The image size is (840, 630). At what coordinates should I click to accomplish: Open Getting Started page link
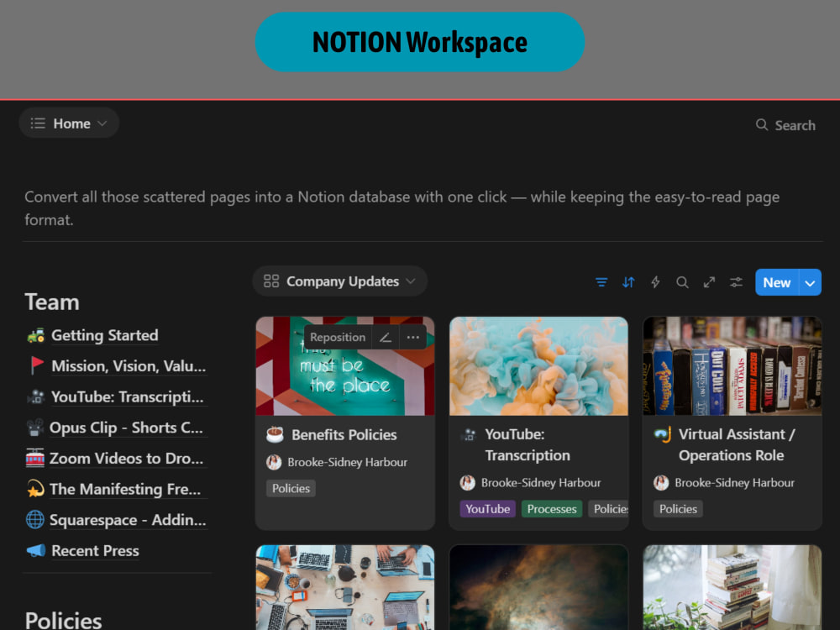104,335
